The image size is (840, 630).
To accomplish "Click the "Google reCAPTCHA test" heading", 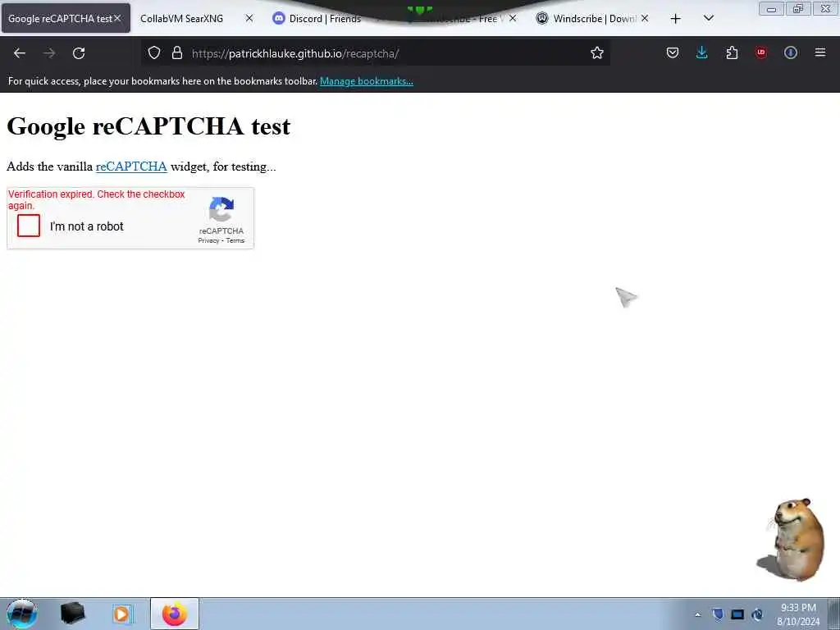I will (148, 126).
